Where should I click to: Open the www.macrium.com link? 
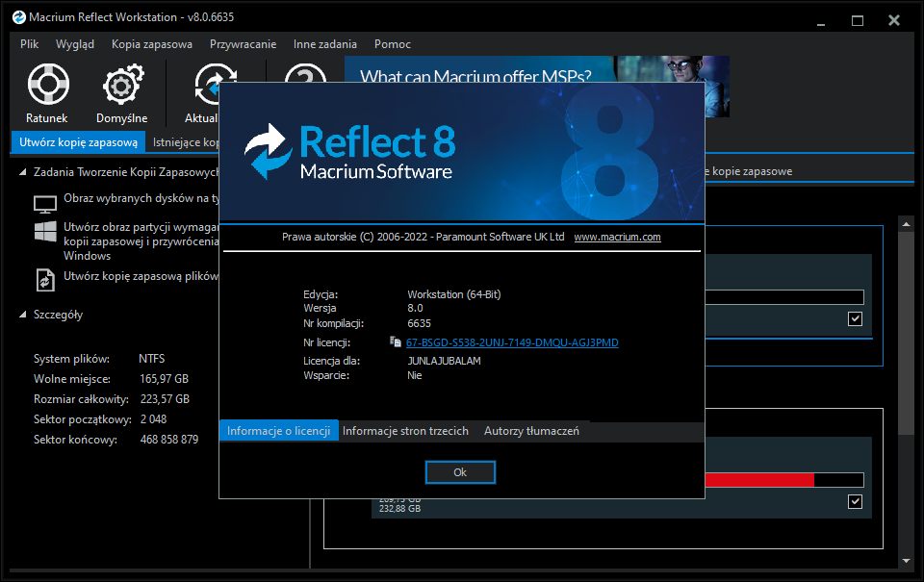[x=617, y=237]
